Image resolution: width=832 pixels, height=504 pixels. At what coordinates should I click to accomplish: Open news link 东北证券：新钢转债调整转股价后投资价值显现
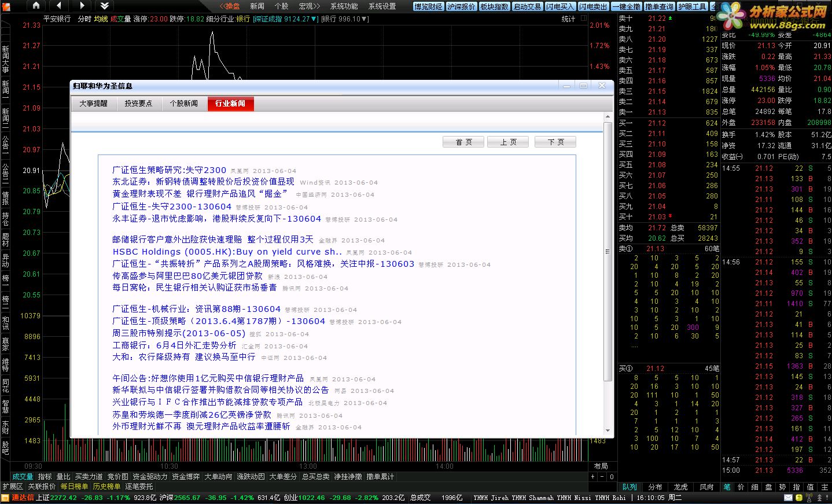(203, 182)
